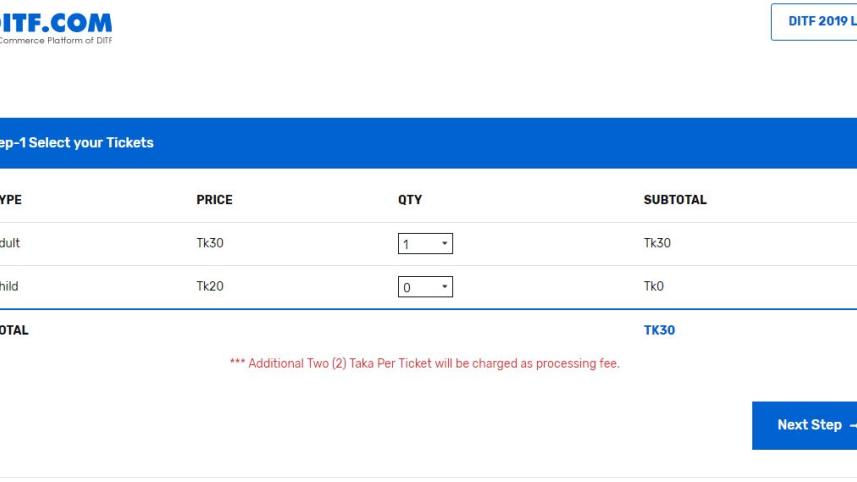
Task: Click the DITF.COM logo
Action: tap(56, 22)
